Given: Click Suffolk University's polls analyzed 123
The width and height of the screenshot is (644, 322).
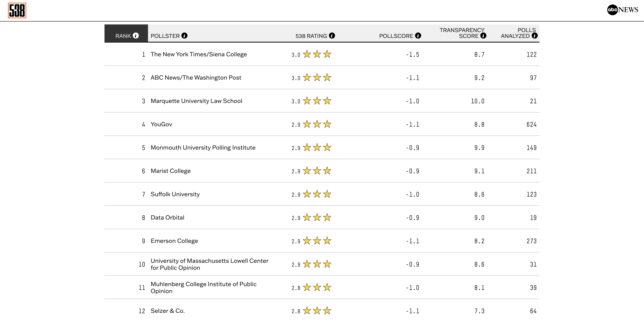Looking at the screenshot, I should [x=531, y=194].
